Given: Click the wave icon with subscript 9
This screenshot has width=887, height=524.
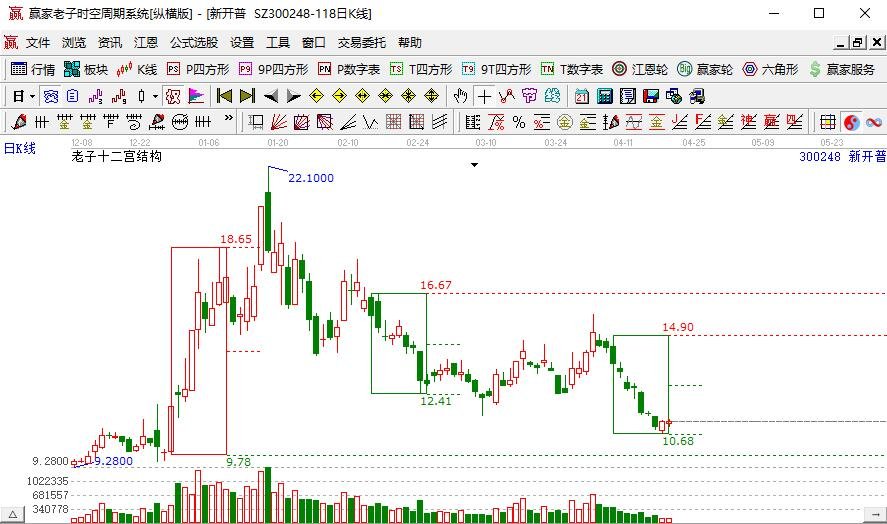Looking at the screenshot, I should pyautogui.click(x=119, y=97).
